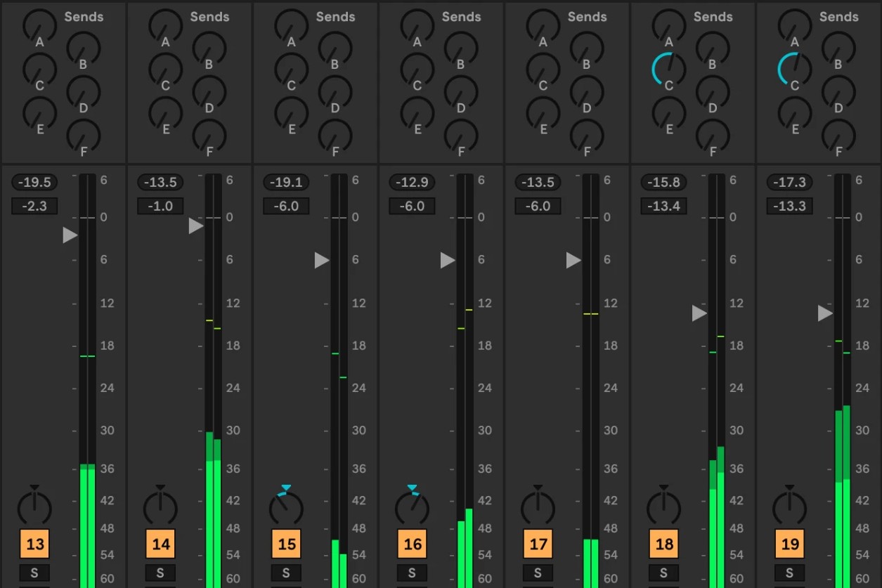
Task: Click volume field -2.3 on track 13
Action: click(34, 207)
